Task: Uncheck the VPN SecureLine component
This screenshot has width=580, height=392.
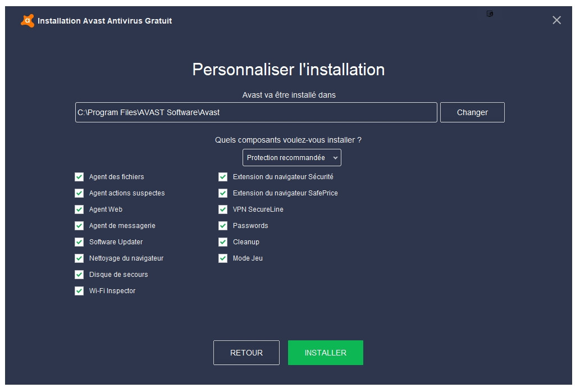Action: (223, 209)
